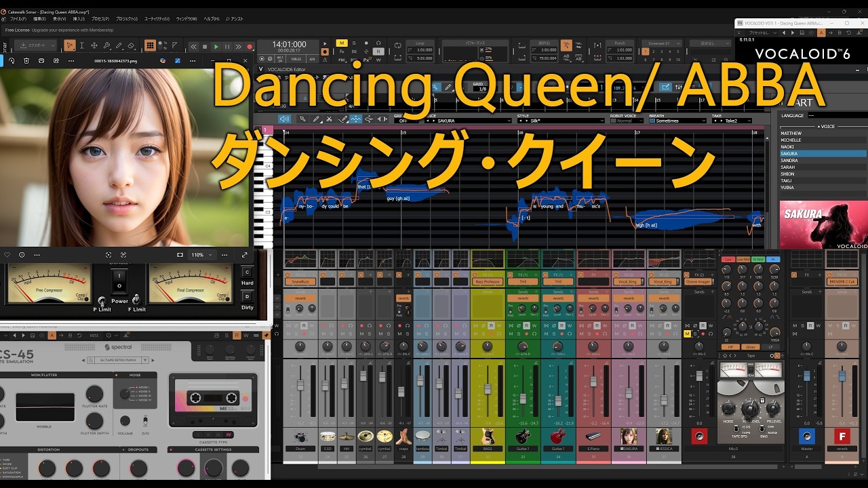Viewport: 868px width, 488px height.
Task: Click the Upgrade with Membership link
Action: tap(73, 30)
